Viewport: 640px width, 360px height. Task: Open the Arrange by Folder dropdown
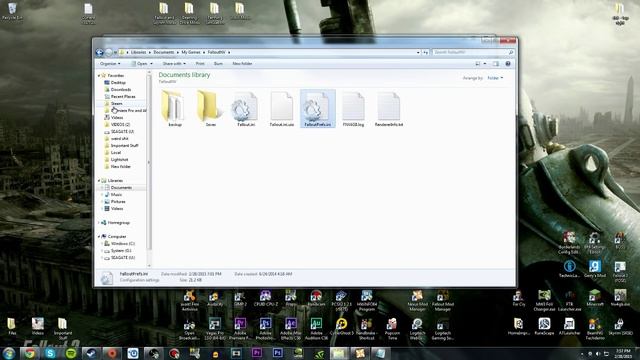point(495,78)
